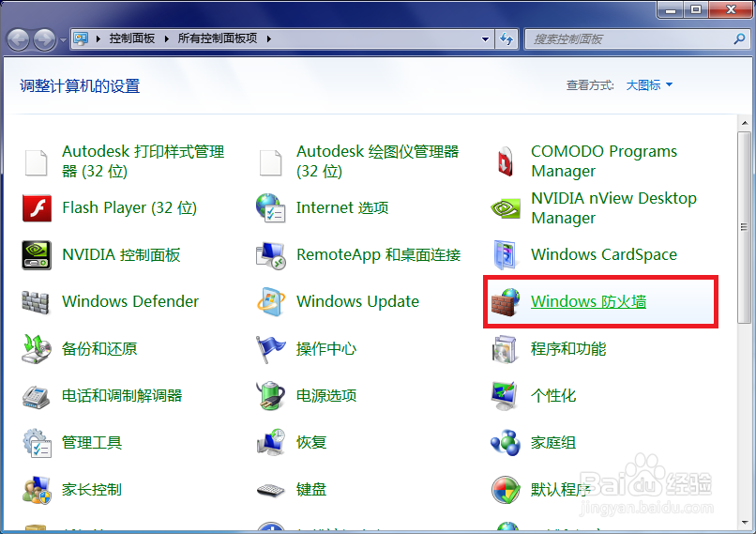Open Autodesk 打印样式管理器 icon
The height and width of the screenshot is (534, 756).
(37, 162)
